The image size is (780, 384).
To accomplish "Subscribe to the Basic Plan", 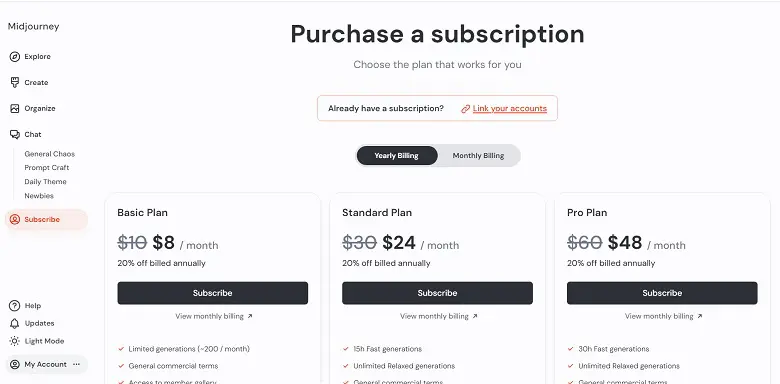I will (212, 293).
